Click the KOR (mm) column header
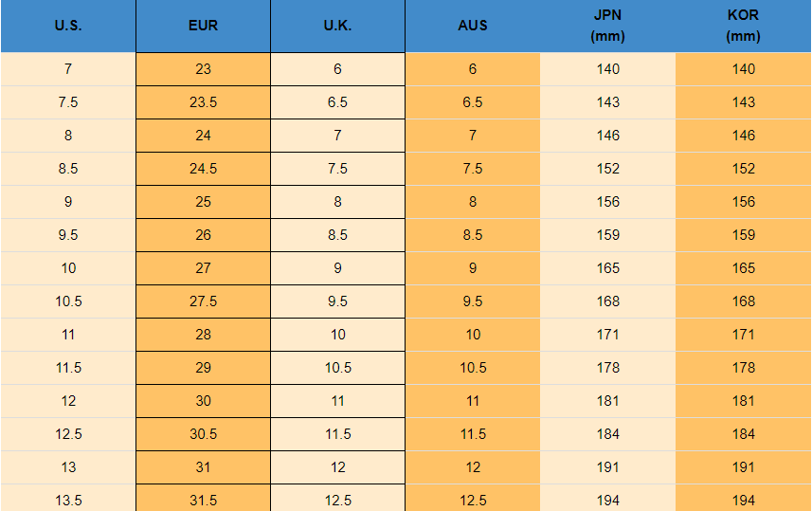812x511 pixels. coord(743,26)
